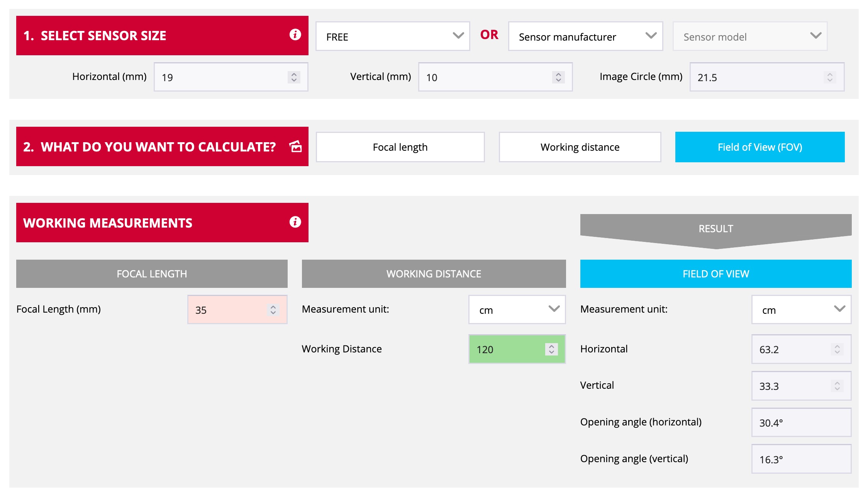Click stepper arrows on Vertical (mm) sensor field
This screenshot has height=500, width=868.
click(558, 77)
